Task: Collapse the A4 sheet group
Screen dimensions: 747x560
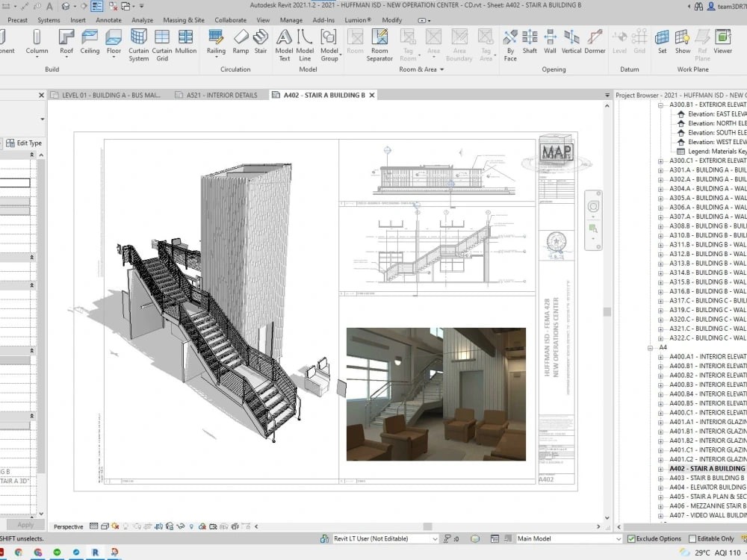Action: point(651,347)
